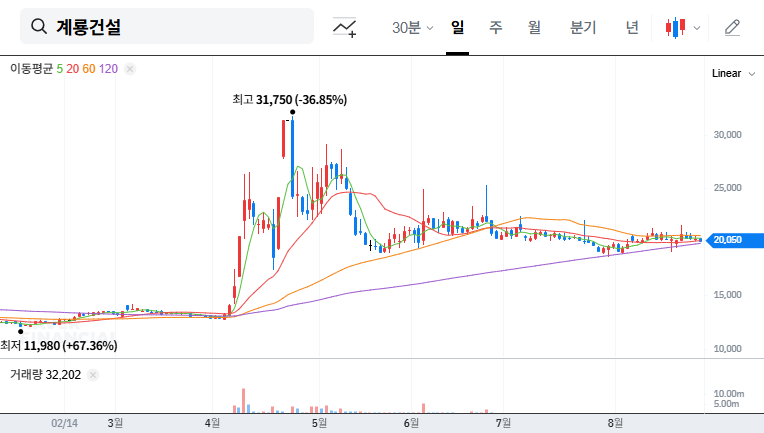Click the 120-day moving average value
The height and width of the screenshot is (433, 764).
pos(108,69)
